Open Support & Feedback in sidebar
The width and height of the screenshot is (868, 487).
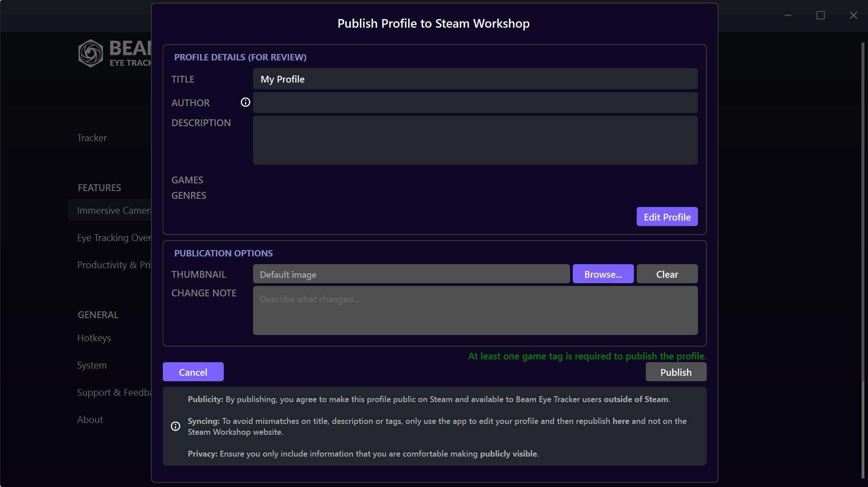[x=114, y=393]
